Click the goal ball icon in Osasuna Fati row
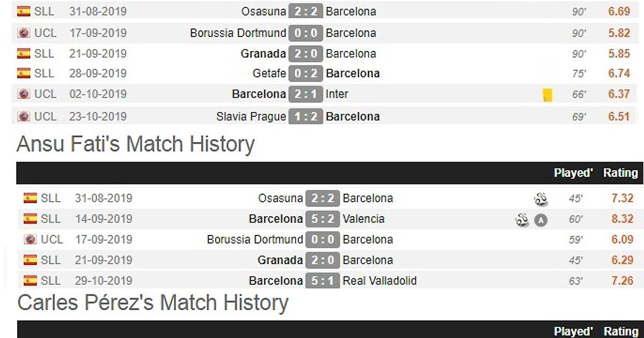Image resolution: width=644 pixels, height=338 pixels. coord(540,200)
